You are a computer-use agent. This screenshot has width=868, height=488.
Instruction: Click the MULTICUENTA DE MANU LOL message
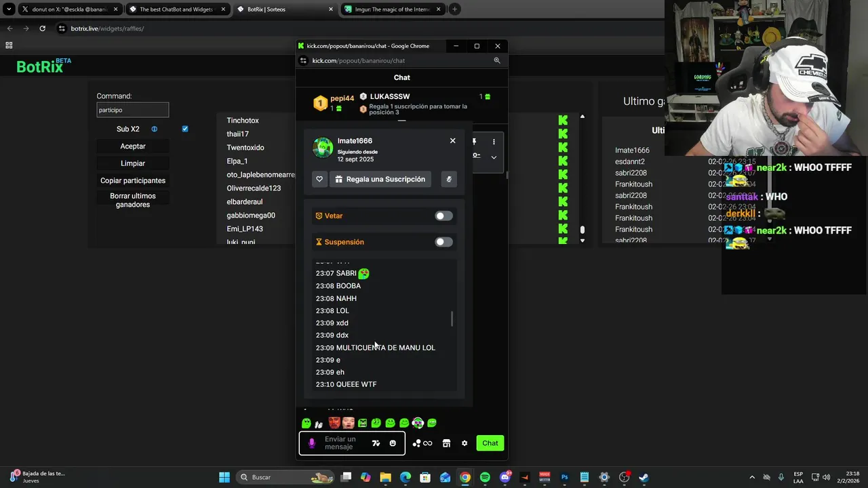(376, 348)
